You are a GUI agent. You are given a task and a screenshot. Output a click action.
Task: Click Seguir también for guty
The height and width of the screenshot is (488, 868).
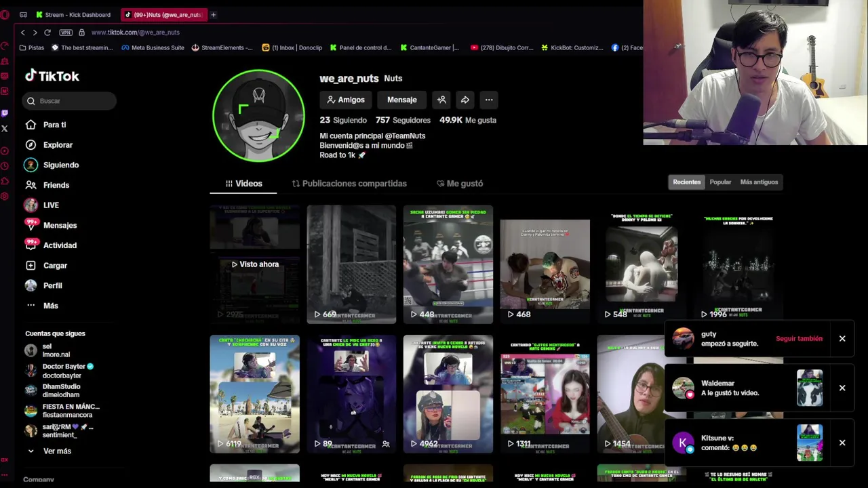(799, 338)
